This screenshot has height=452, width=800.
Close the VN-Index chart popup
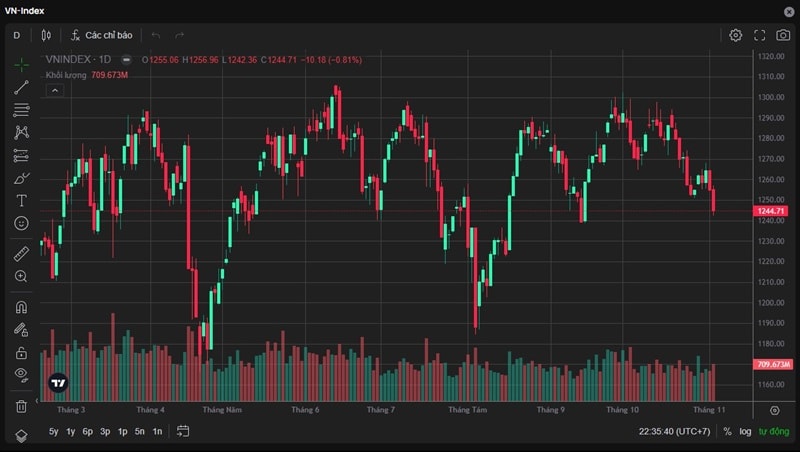point(789,11)
